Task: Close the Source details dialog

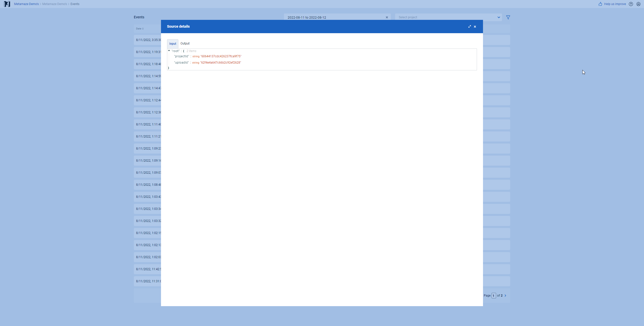Action: pos(475,27)
